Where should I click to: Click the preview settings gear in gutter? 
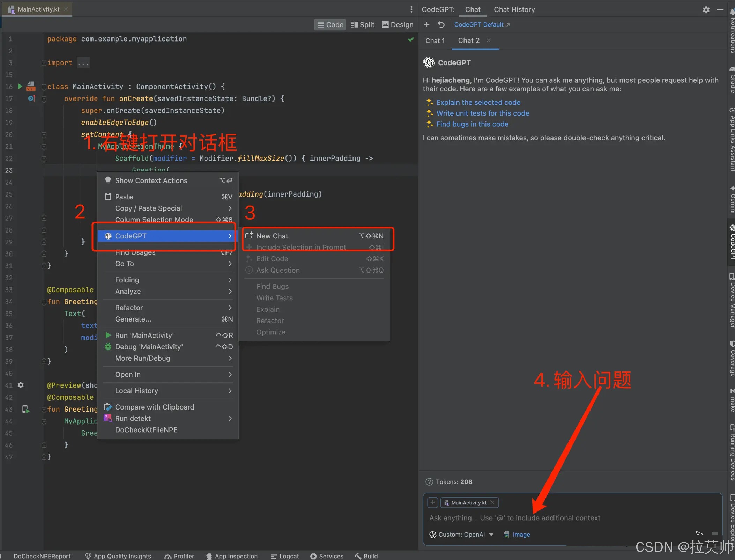(x=21, y=385)
